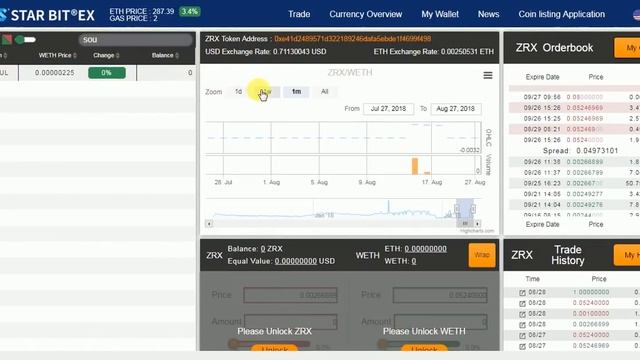Click the large orange volume bar in chart
The height and width of the screenshot is (360, 640).
[415, 166]
